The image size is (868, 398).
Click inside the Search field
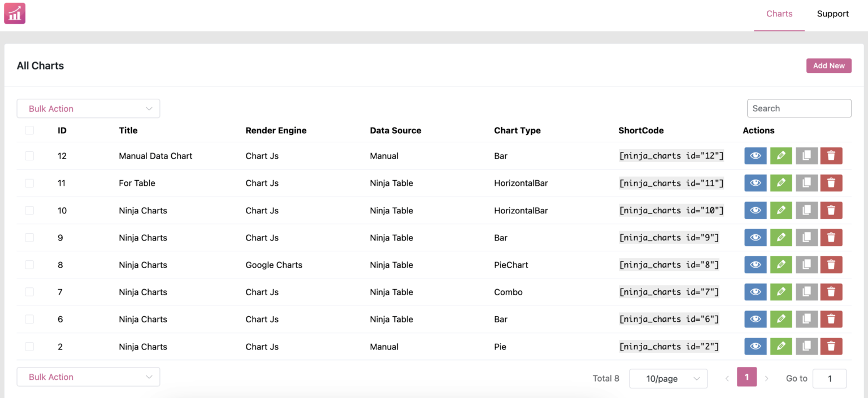point(799,108)
